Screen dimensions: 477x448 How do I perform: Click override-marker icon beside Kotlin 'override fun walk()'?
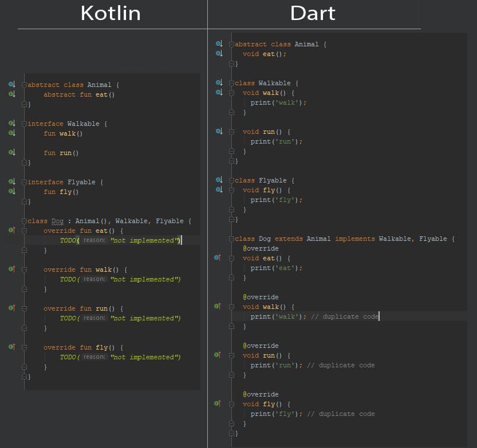point(12,269)
